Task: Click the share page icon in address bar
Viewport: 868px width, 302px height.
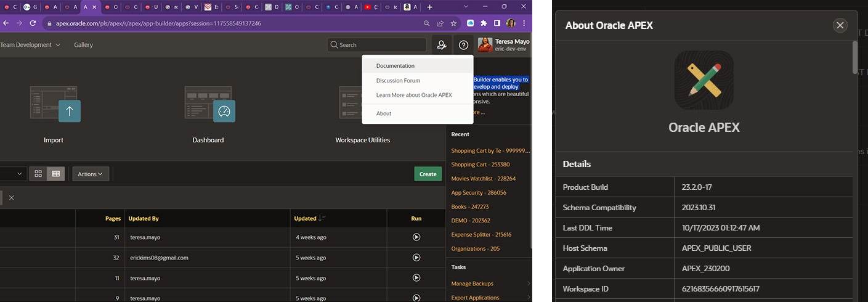Action: [x=440, y=23]
